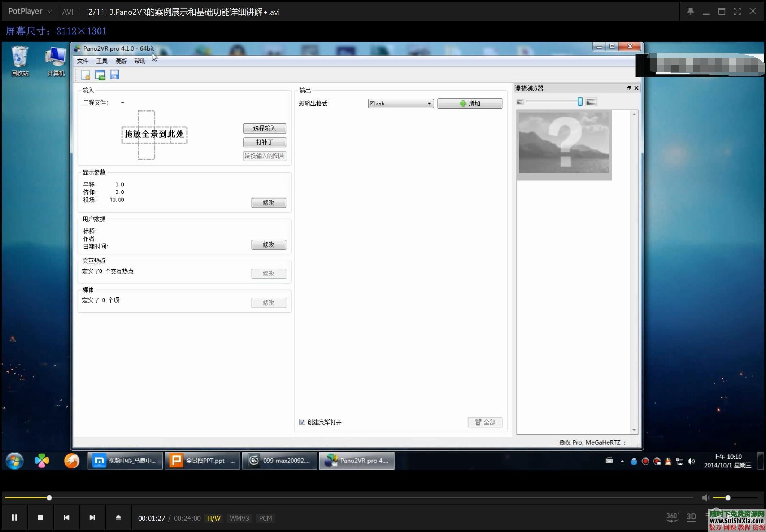766x532 pixels.
Task: Click the tour browser scrollbar down arrow
Action: coord(634,430)
